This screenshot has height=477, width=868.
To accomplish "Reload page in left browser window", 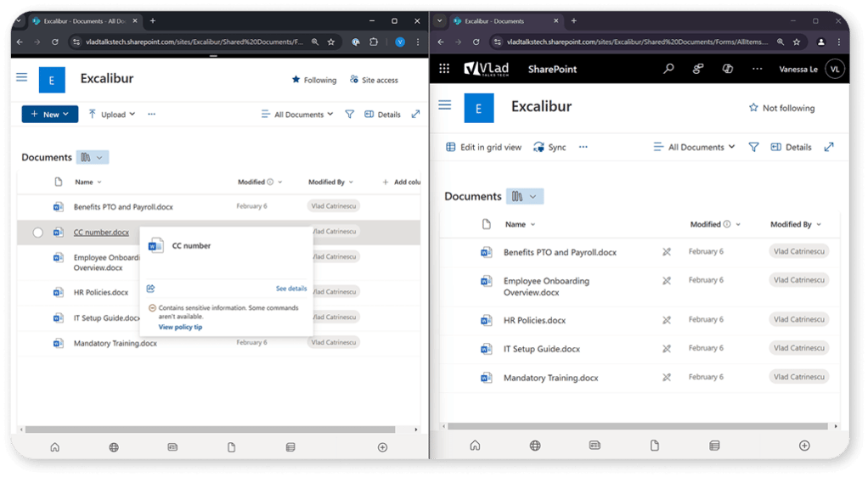I will [55, 42].
